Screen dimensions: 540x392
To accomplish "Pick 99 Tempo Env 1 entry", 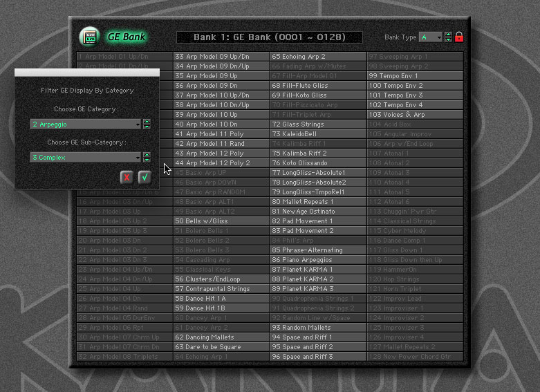I will (415, 76).
